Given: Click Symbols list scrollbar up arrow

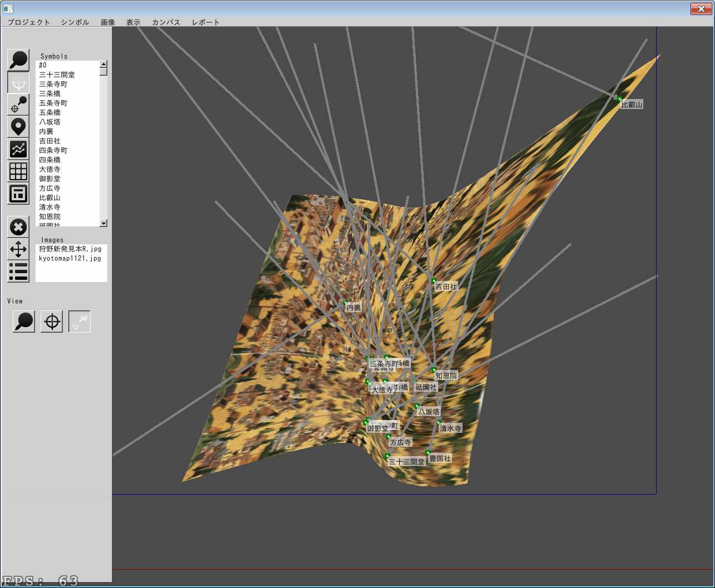Looking at the screenshot, I should 103,64.
